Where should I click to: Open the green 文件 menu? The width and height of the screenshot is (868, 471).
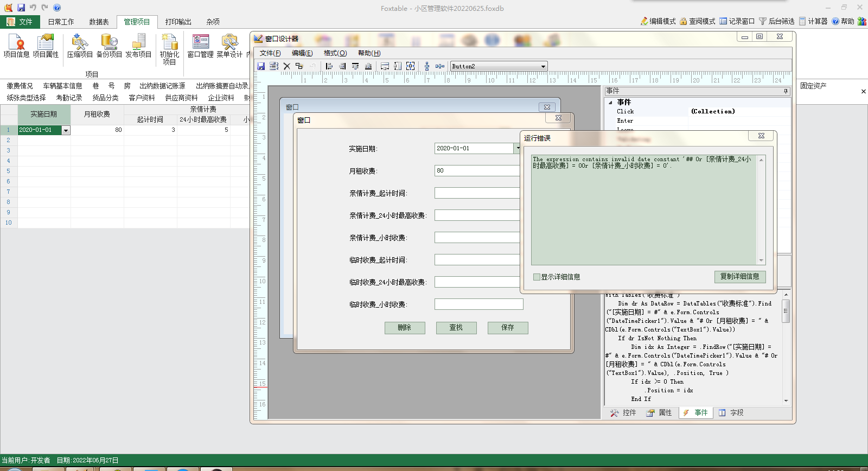tap(20, 22)
